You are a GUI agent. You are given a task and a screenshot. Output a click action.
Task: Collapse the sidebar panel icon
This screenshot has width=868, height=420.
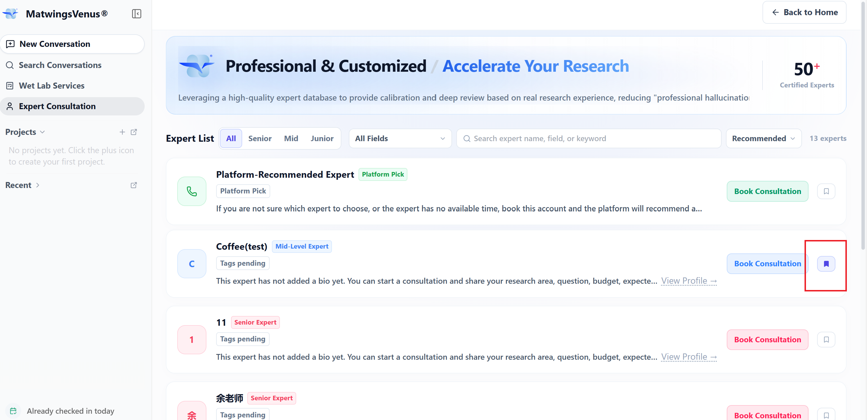(136, 14)
